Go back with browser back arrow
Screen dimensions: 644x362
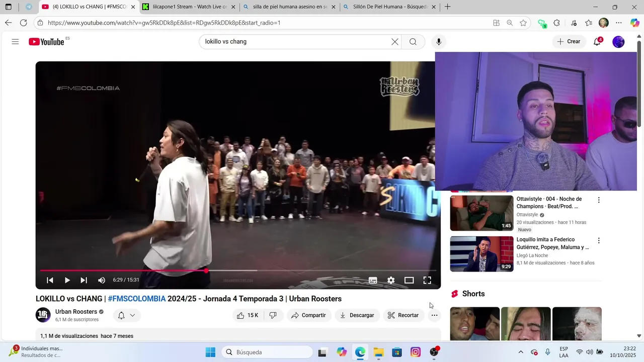(x=8, y=23)
